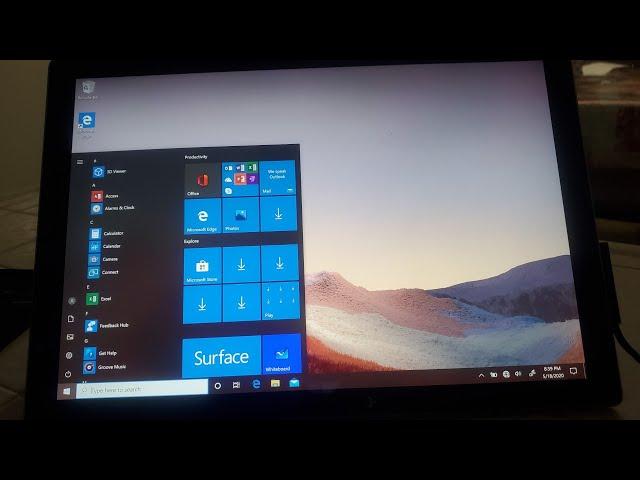Open the volume control in the tray
The width and height of the screenshot is (640, 480).
(x=518, y=373)
